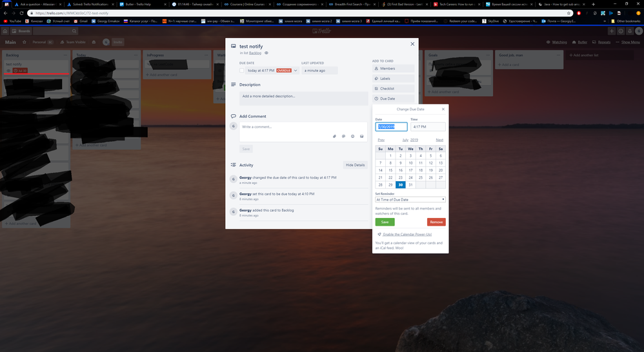The image size is (644, 352).
Task: Toggle the due date complete checkbox
Action: (241, 70)
